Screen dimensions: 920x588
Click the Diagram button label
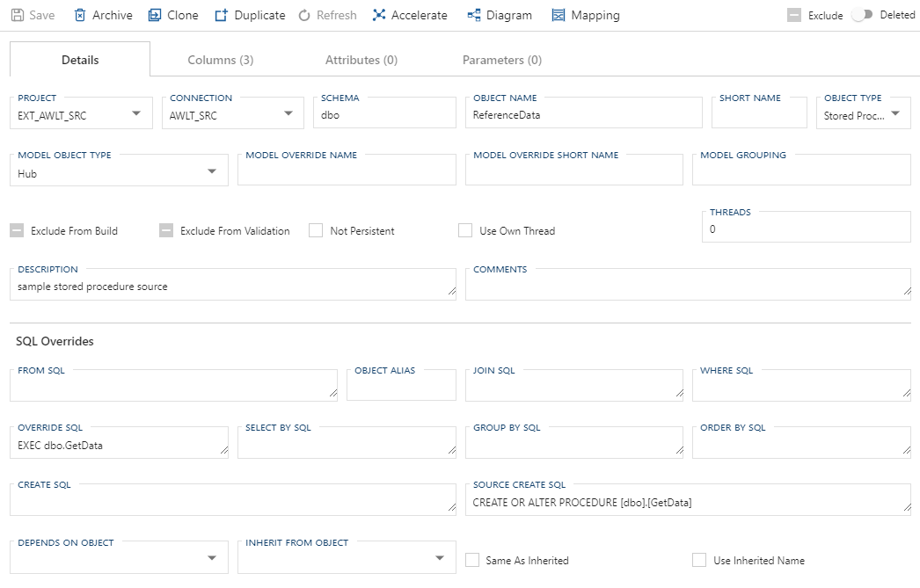(508, 15)
